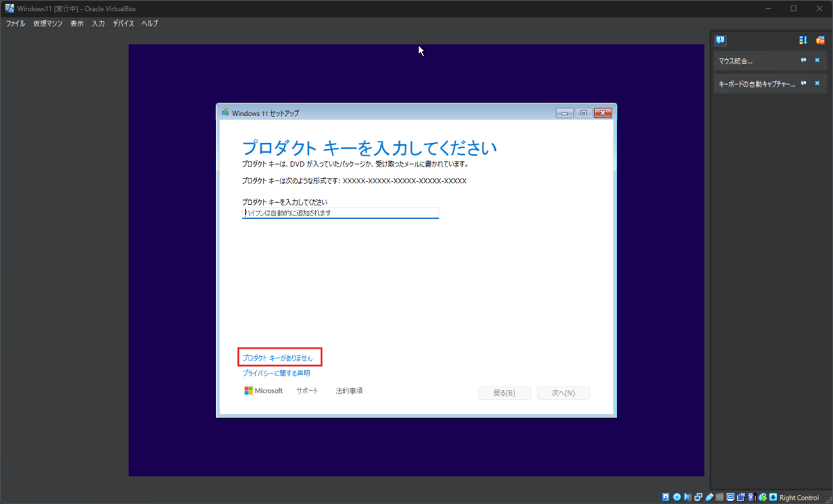Open the 表示 menu
This screenshot has width=833, height=504.
pos(77,23)
